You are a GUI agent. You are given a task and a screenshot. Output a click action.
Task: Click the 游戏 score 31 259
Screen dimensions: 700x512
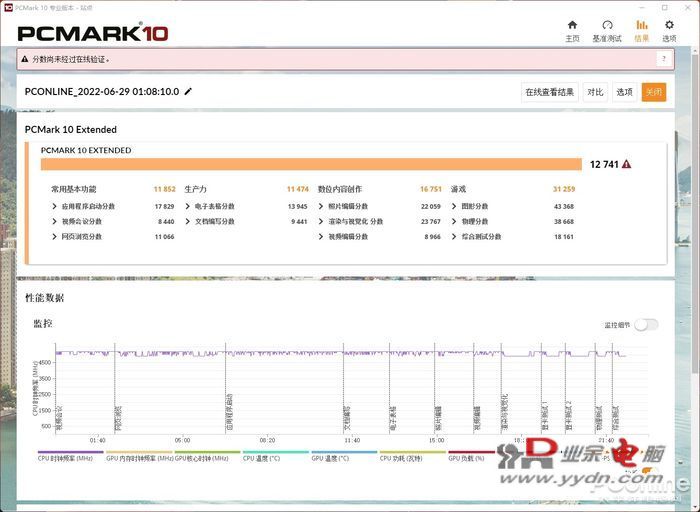click(564, 189)
